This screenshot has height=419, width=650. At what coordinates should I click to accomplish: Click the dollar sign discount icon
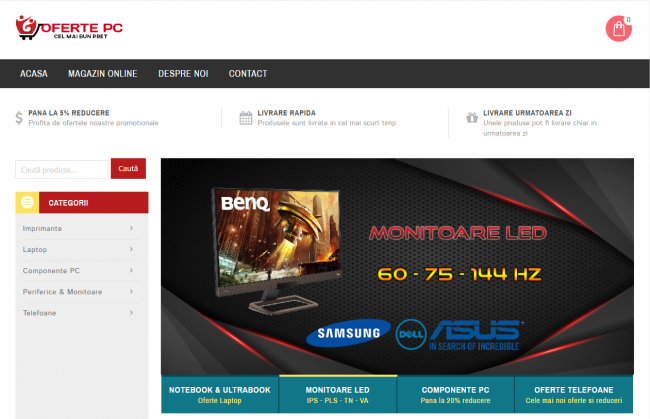[19, 118]
